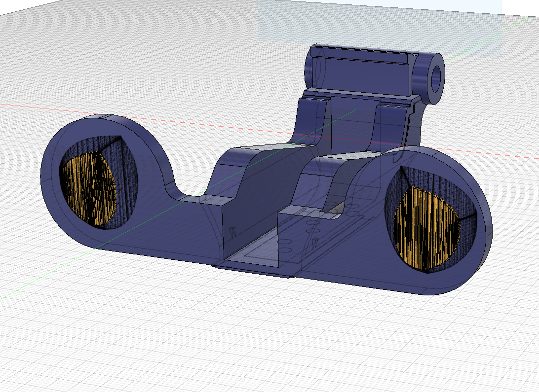Select the left orange textured bore surface

89,188
